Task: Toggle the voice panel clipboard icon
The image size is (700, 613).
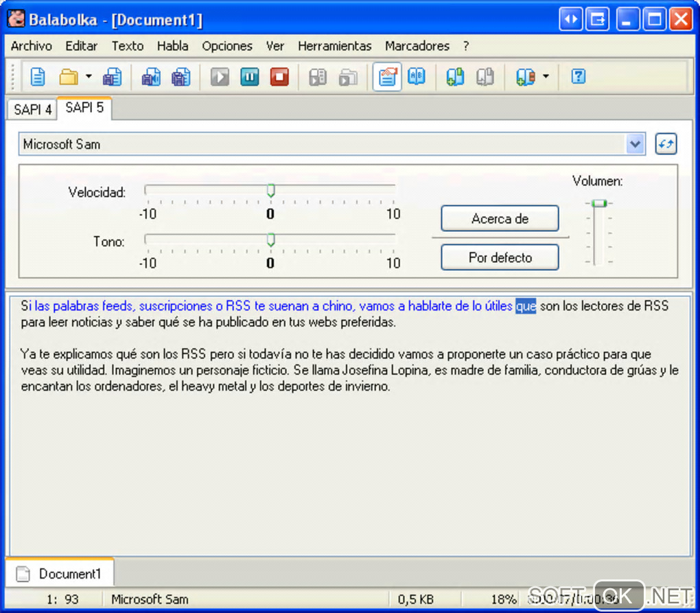Action: (387, 78)
